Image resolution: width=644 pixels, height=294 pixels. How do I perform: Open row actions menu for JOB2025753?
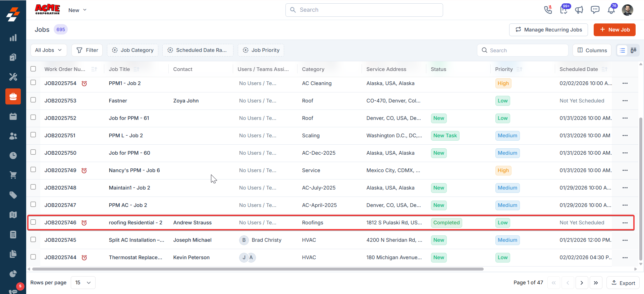625,101
